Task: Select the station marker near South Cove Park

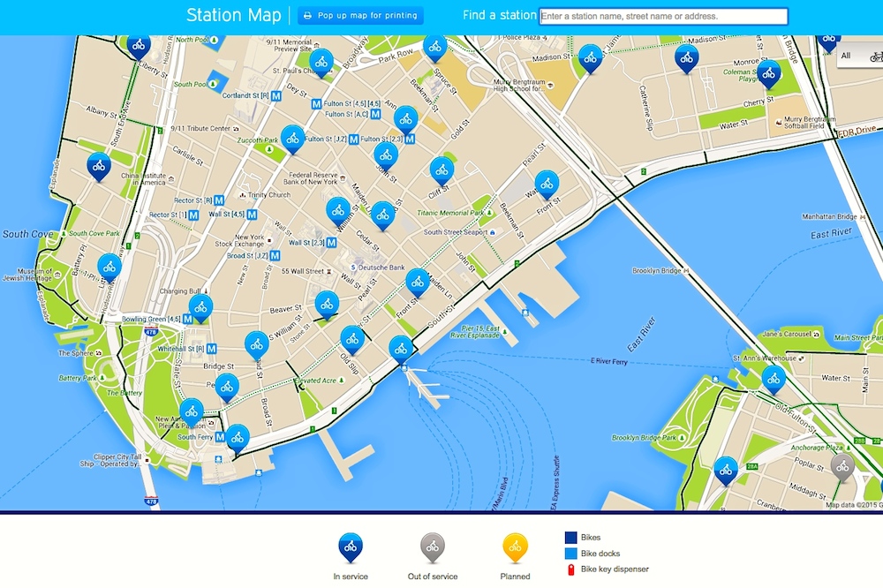Action: click(x=109, y=266)
